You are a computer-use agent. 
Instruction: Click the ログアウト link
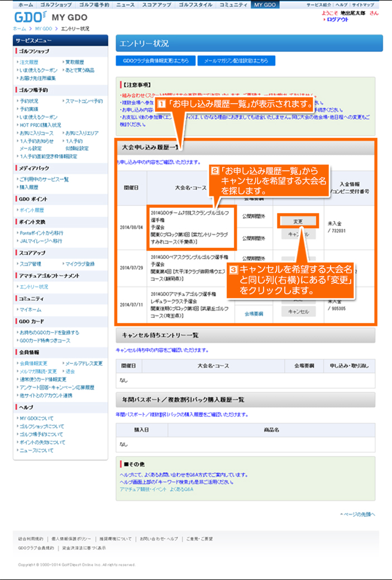337,20
